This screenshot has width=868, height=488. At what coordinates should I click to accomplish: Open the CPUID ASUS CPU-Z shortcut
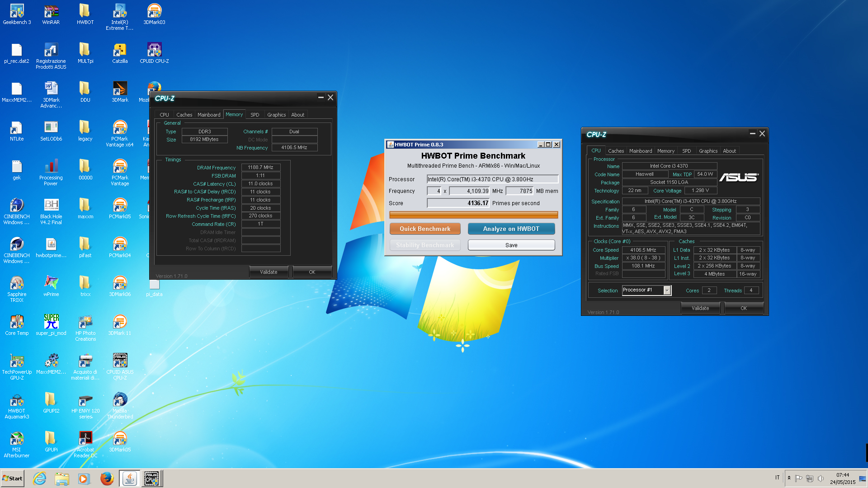click(120, 367)
